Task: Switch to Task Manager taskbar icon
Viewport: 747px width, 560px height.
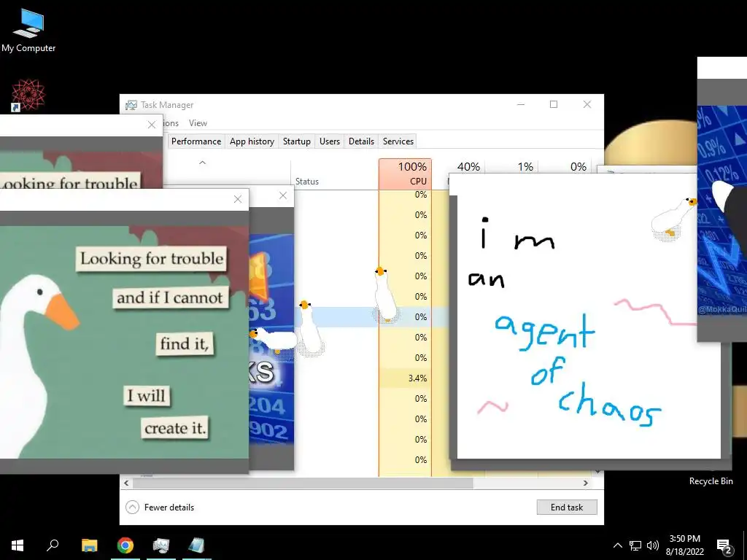Action: [161, 545]
